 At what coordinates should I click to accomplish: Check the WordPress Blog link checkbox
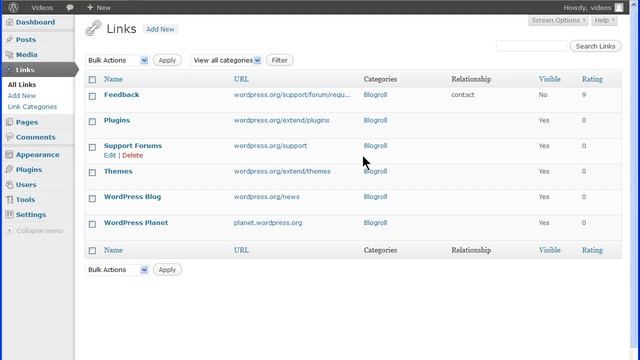[92, 198]
